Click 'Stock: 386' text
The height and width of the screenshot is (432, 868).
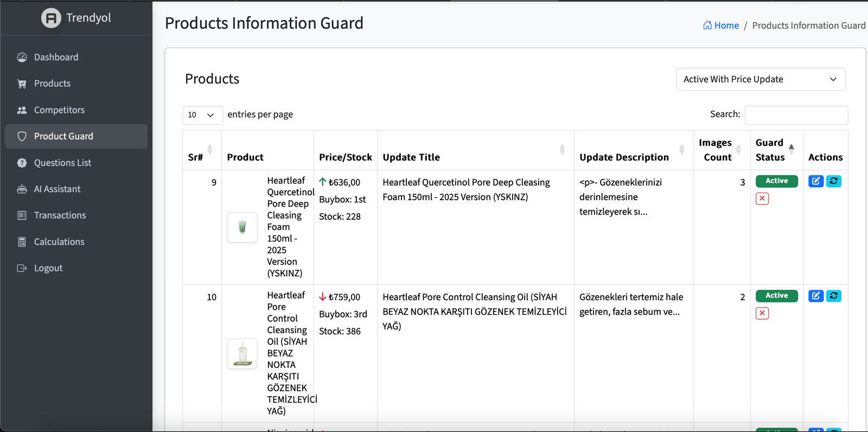coord(340,331)
